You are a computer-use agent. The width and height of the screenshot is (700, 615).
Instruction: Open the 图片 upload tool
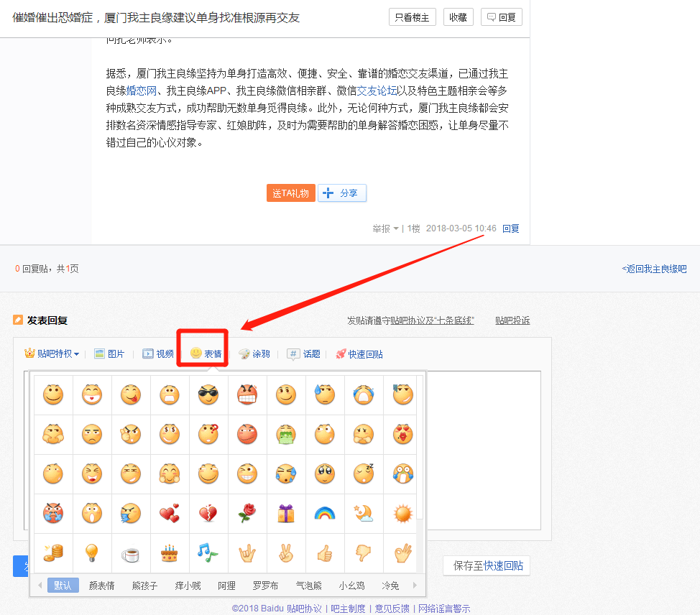(x=109, y=353)
